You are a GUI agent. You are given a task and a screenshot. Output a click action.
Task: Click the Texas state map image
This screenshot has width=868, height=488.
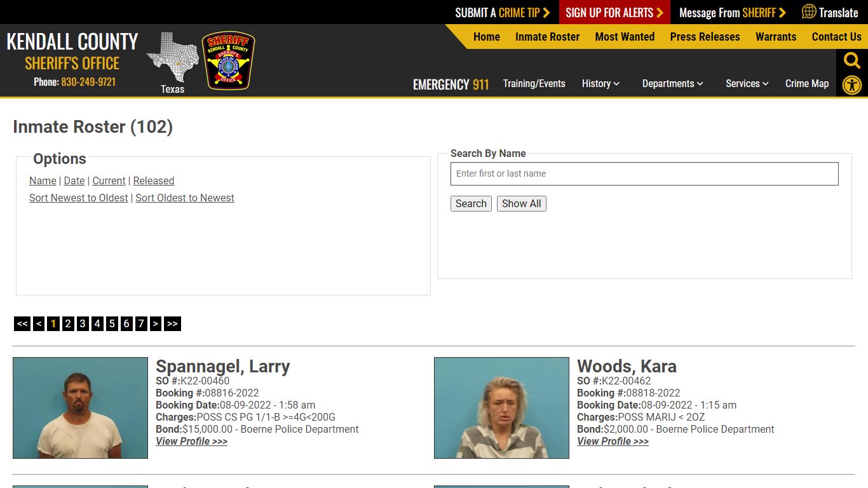tap(173, 58)
